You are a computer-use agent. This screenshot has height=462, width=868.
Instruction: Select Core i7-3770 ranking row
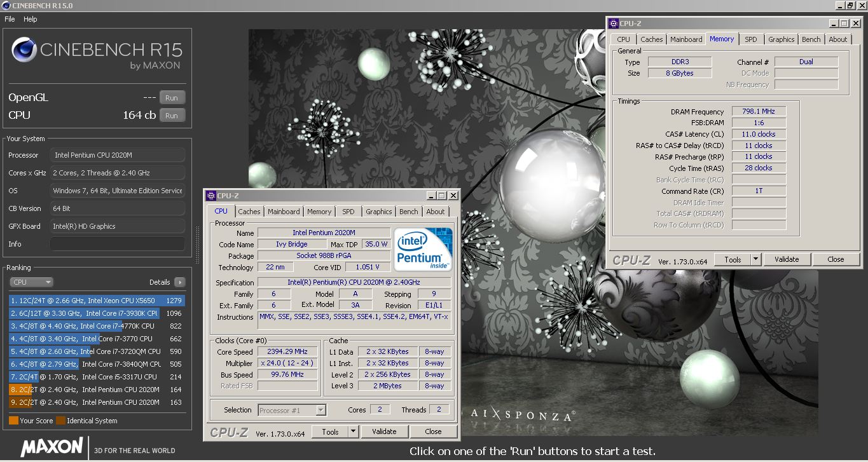(97, 339)
